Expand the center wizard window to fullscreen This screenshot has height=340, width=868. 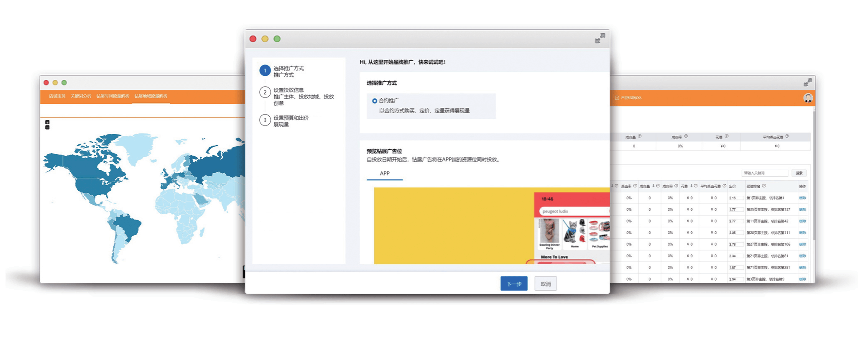600,38
